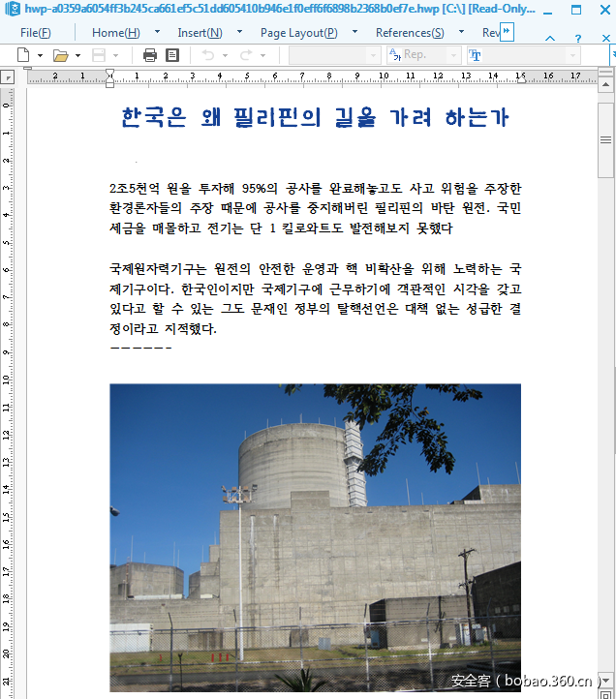Open the Rep. font language dropdown
This screenshot has width=616, height=699.
pos(453,56)
